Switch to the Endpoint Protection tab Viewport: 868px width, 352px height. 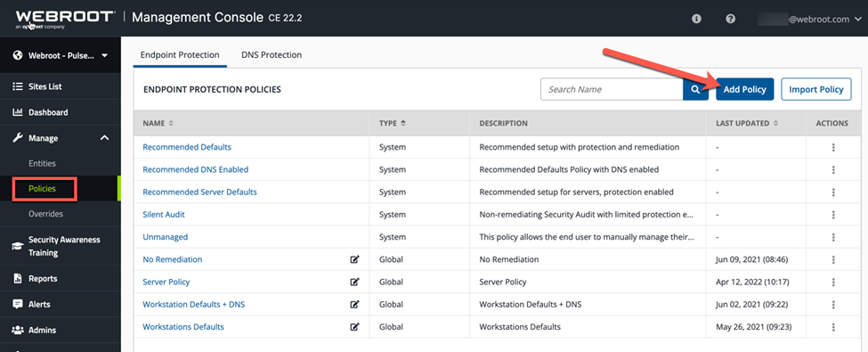(x=180, y=55)
